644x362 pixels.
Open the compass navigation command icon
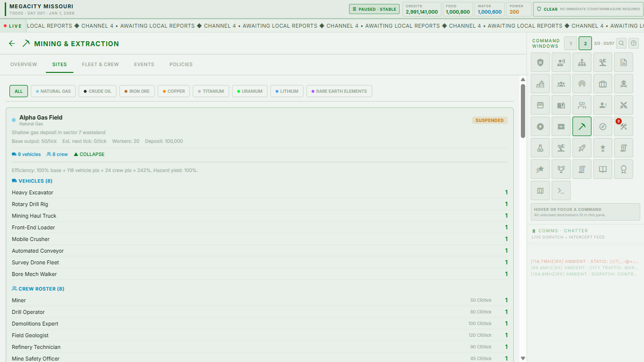pyautogui.click(x=603, y=126)
